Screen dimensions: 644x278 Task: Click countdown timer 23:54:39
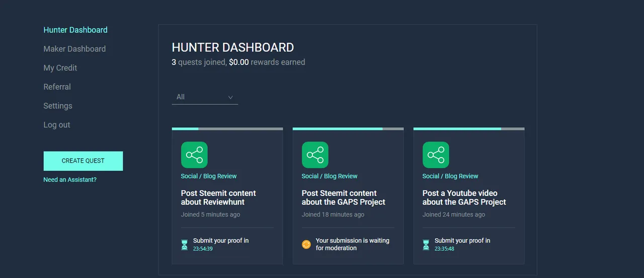pyautogui.click(x=203, y=249)
